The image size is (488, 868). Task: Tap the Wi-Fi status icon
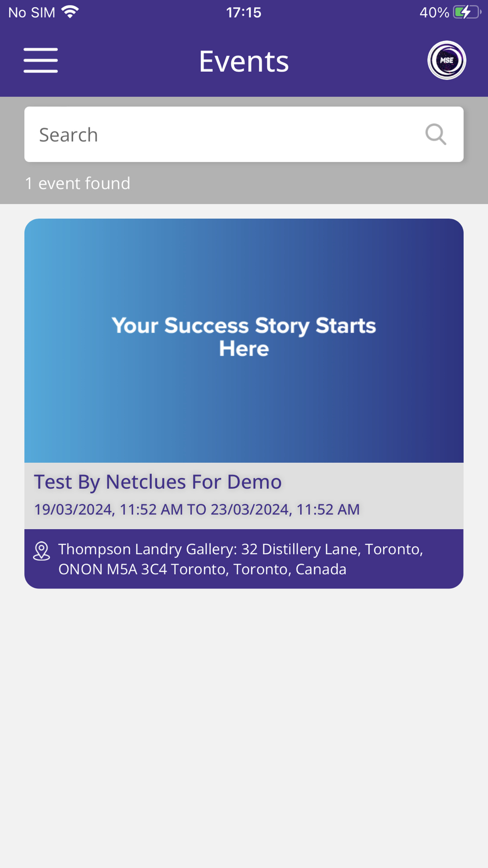pos(70,12)
